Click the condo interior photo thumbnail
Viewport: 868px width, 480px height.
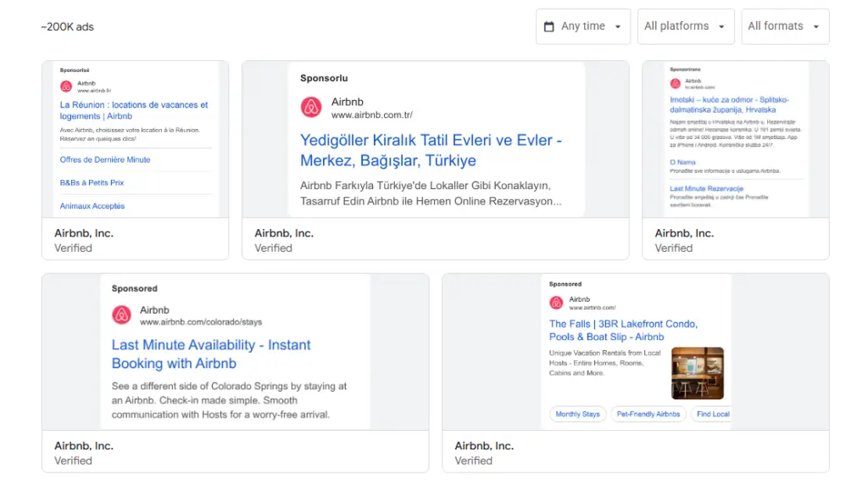click(698, 373)
